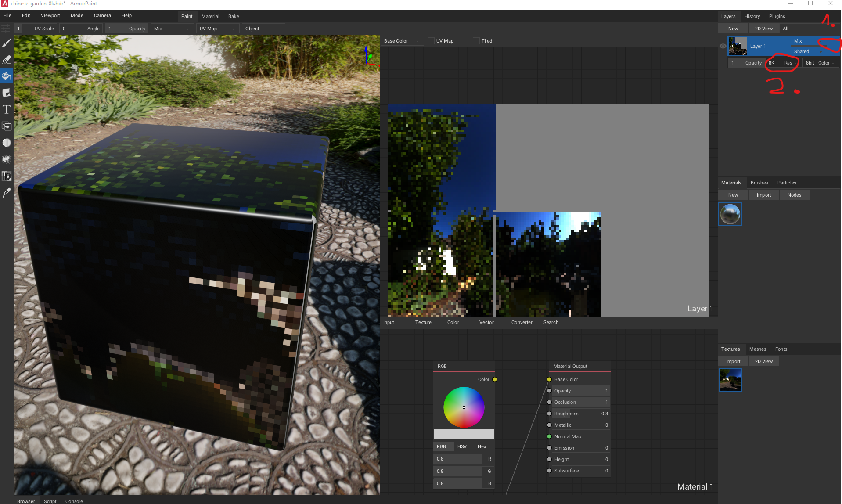Viewport: 842px width, 504px height.
Task: Toggle Layer 1 visibility eye icon
Action: pyautogui.click(x=723, y=46)
